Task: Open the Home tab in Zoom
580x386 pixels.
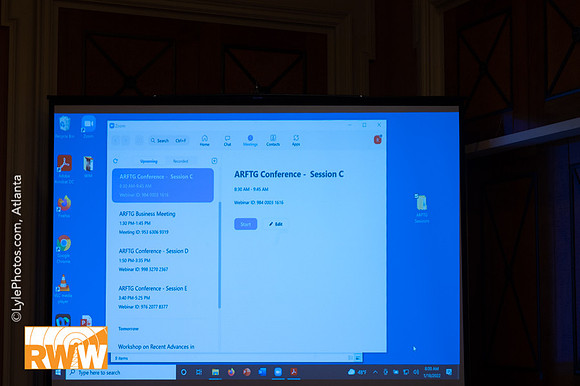Action: pyautogui.click(x=205, y=140)
